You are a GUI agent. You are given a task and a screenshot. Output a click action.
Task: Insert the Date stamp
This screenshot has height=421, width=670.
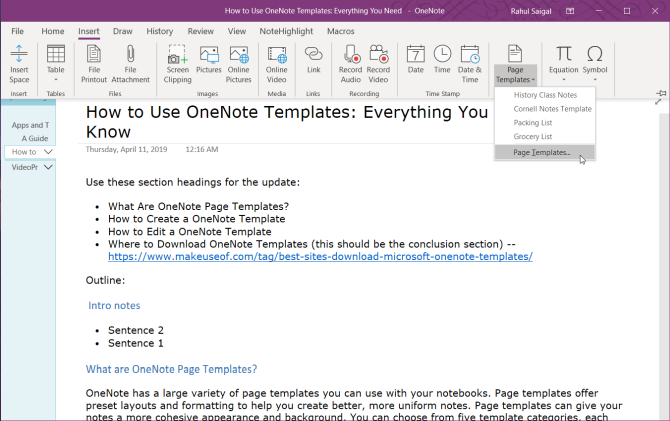coord(415,60)
